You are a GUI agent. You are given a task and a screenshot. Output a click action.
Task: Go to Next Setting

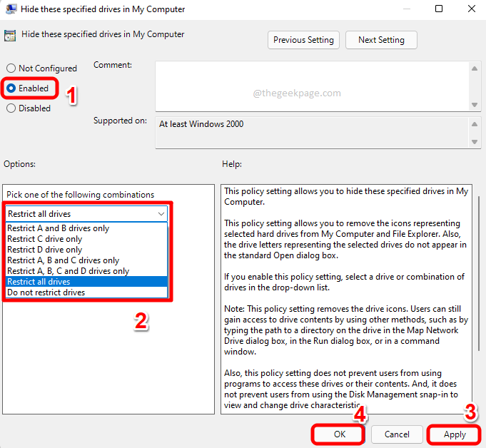381,40
